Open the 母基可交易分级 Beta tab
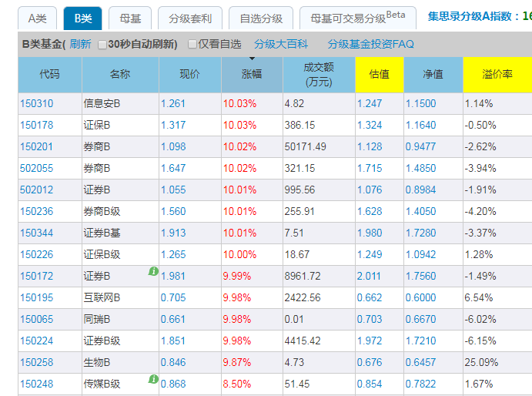Image resolution: width=532 pixels, height=396 pixels. coord(358,18)
